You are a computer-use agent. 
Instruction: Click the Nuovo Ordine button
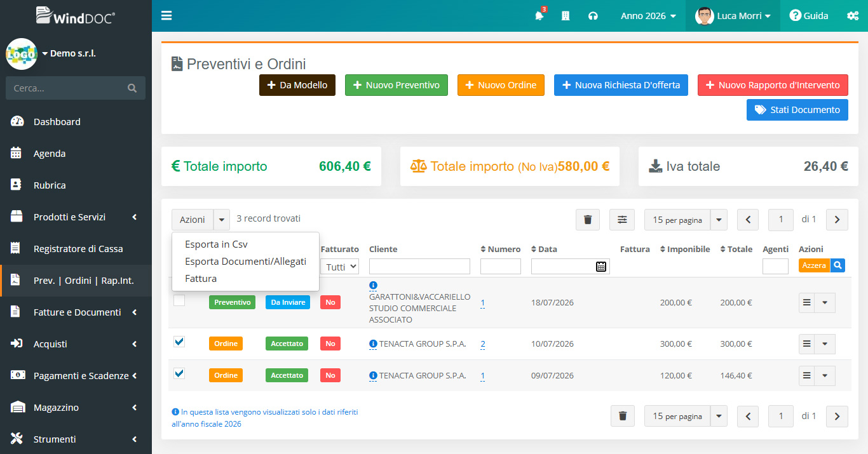[x=501, y=85]
